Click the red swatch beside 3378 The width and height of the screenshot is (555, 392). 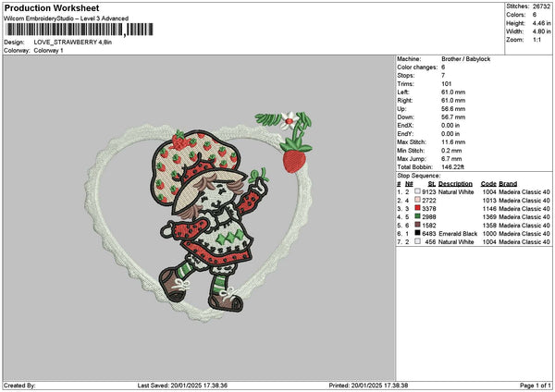click(x=418, y=208)
